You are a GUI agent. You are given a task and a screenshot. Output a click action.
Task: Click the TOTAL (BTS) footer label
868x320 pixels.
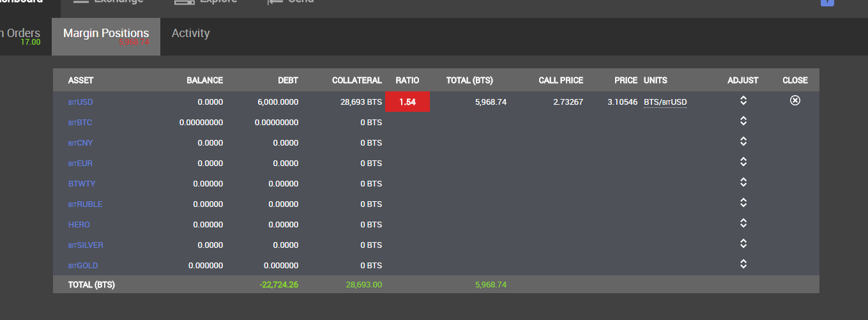click(91, 285)
